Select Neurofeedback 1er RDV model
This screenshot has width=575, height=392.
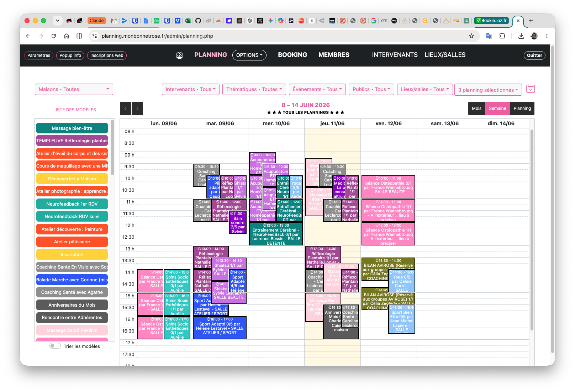coord(72,204)
